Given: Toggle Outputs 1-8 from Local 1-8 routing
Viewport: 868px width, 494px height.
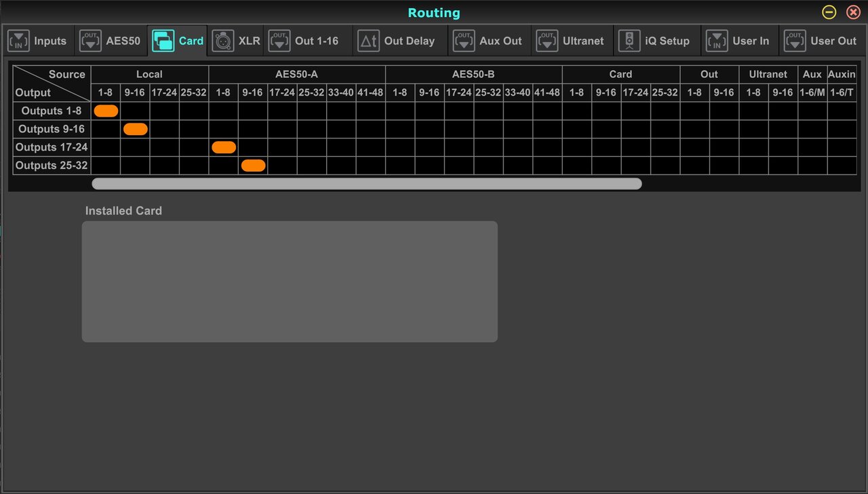Looking at the screenshot, I should pos(106,111).
